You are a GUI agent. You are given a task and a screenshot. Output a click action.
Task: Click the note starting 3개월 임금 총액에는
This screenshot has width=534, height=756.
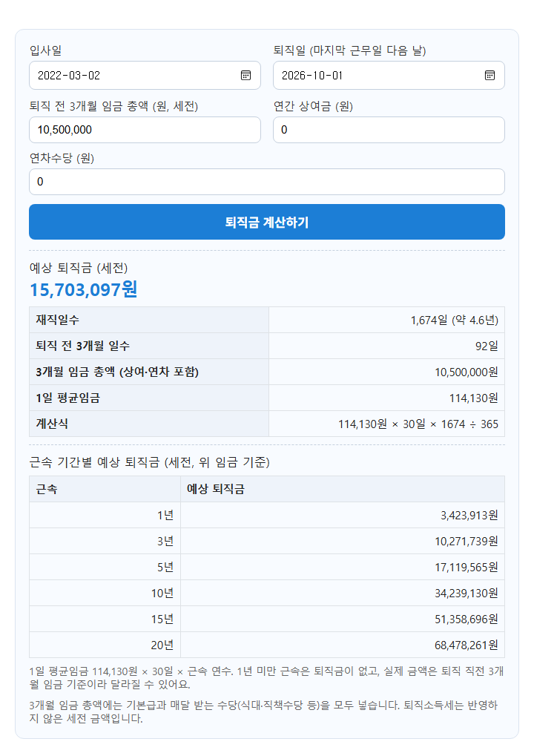click(x=263, y=711)
